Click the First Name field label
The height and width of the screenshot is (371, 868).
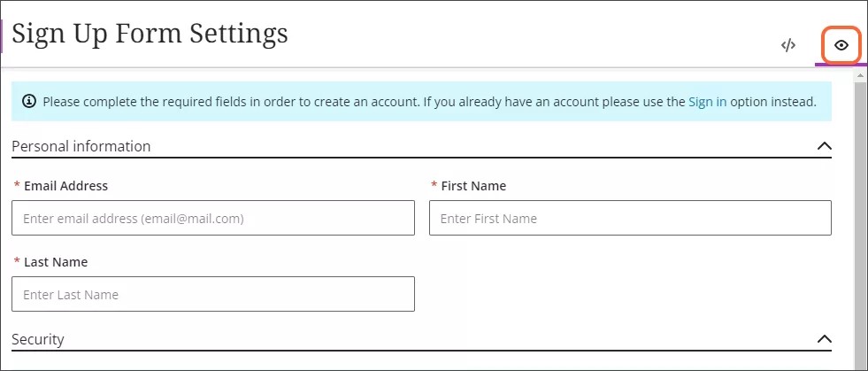click(x=473, y=186)
